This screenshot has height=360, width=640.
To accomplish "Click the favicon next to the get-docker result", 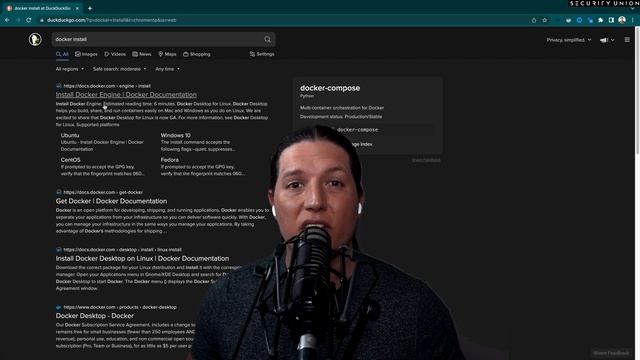I will [x=59, y=192].
